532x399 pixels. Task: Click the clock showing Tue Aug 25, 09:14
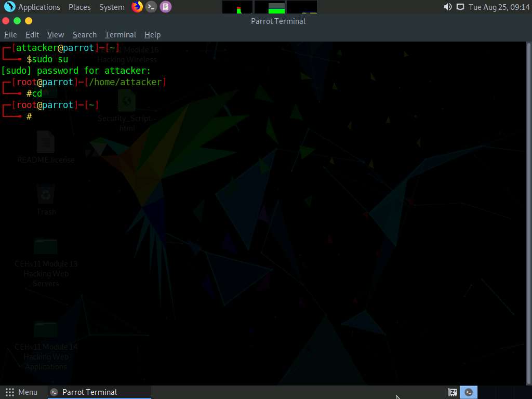click(499, 7)
